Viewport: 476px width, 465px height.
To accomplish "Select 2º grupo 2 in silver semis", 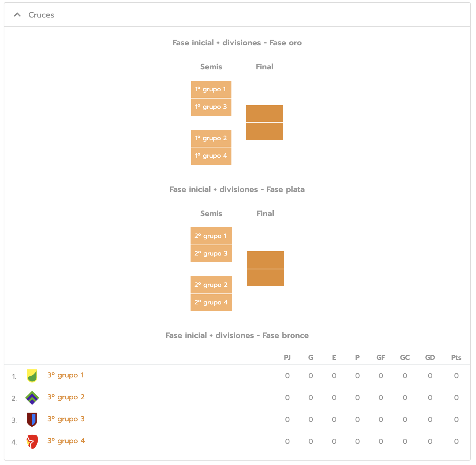I will pyautogui.click(x=211, y=285).
